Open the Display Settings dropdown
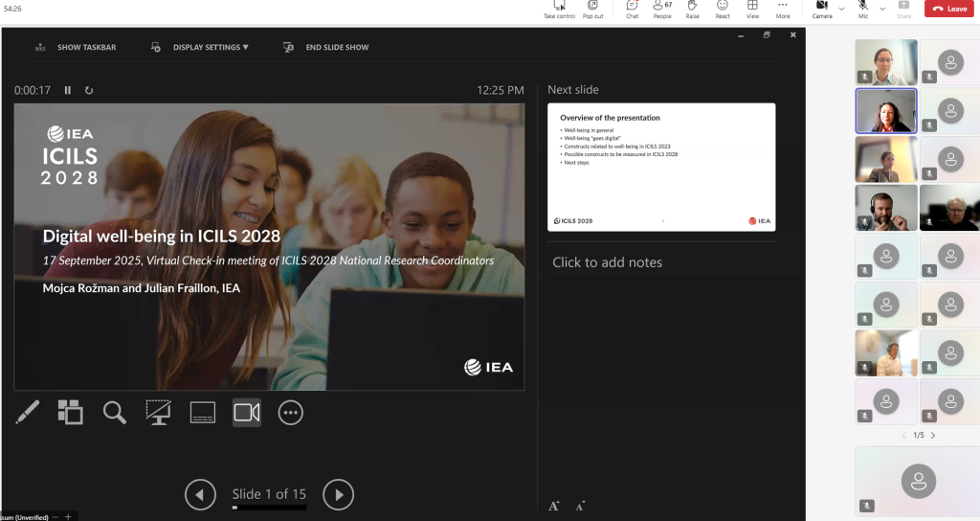 tap(200, 47)
